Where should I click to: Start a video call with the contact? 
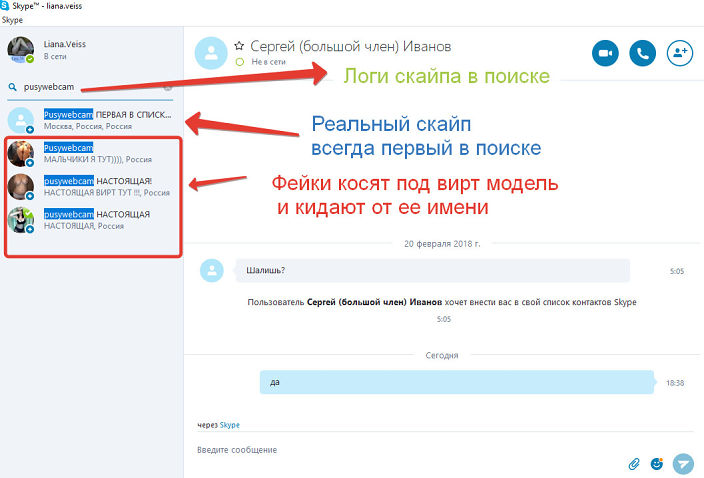point(605,53)
